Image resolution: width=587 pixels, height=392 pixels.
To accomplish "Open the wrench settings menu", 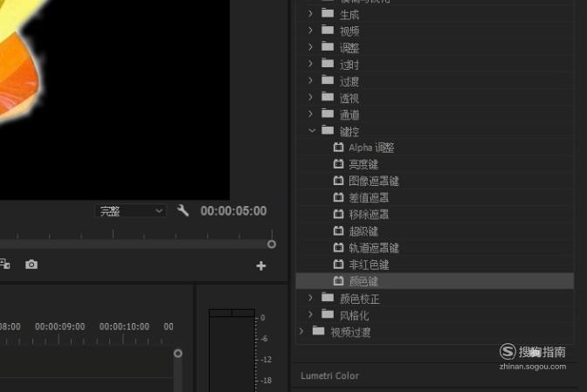I will pyautogui.click(x=183, y=210).
